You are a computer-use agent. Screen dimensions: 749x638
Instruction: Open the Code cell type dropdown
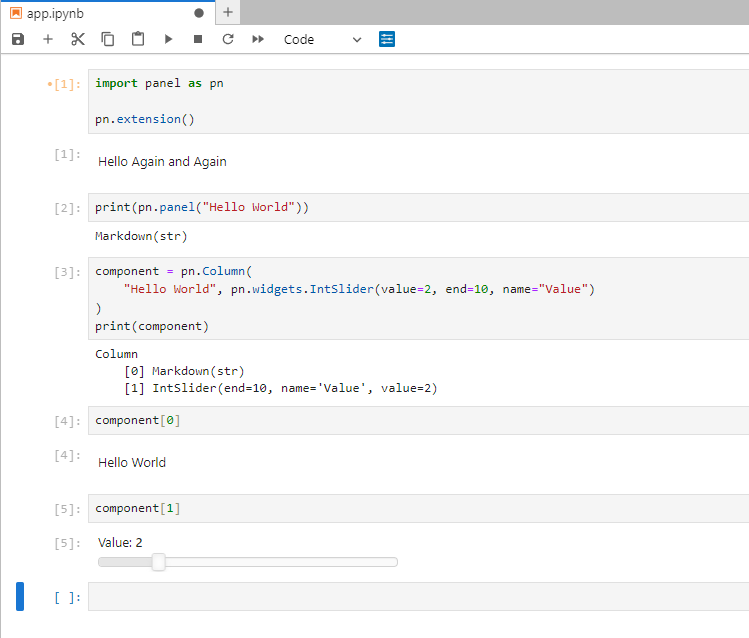tap(322, 40)
